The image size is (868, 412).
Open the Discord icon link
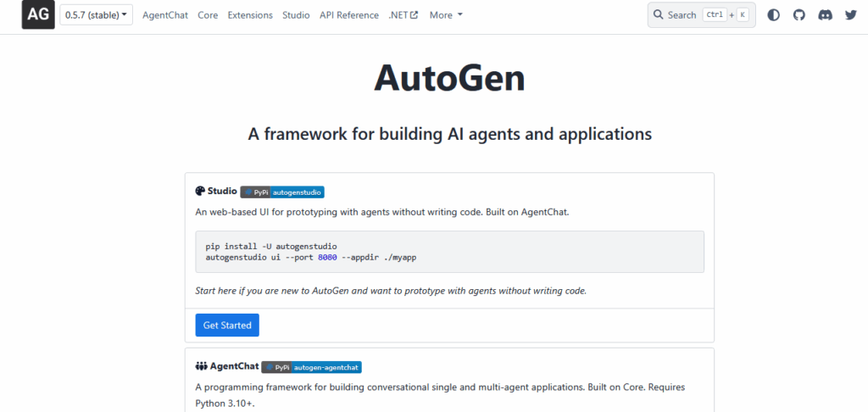point(826,15)
